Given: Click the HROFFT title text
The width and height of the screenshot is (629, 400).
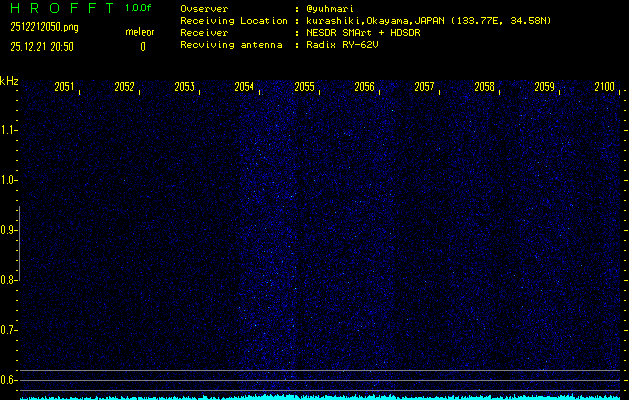Looking at the screenshot, I should 62,8.
